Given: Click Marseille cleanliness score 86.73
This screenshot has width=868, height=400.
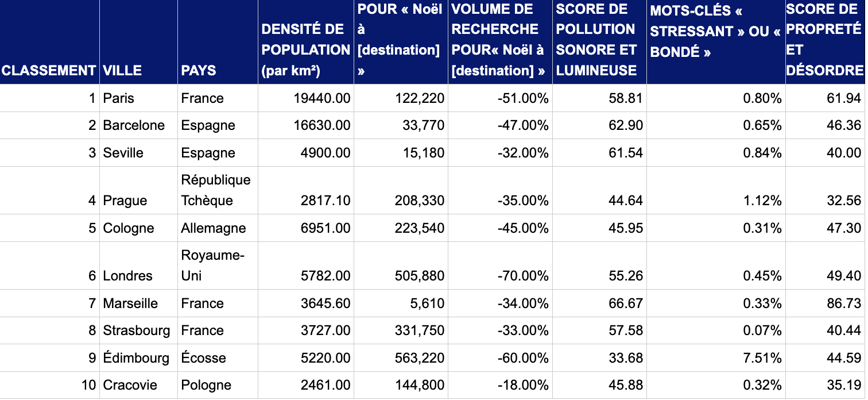Looking at the screenshot, I should 844,303.
